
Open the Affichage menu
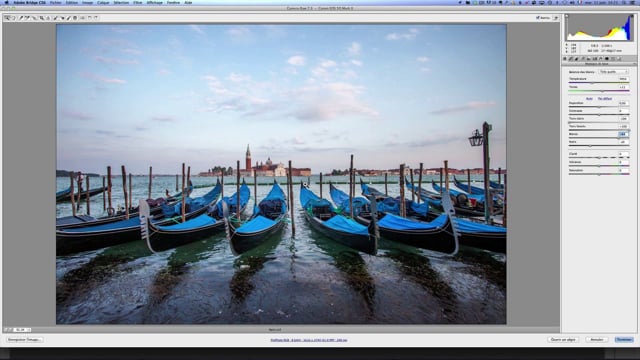[x=155, y=2]
